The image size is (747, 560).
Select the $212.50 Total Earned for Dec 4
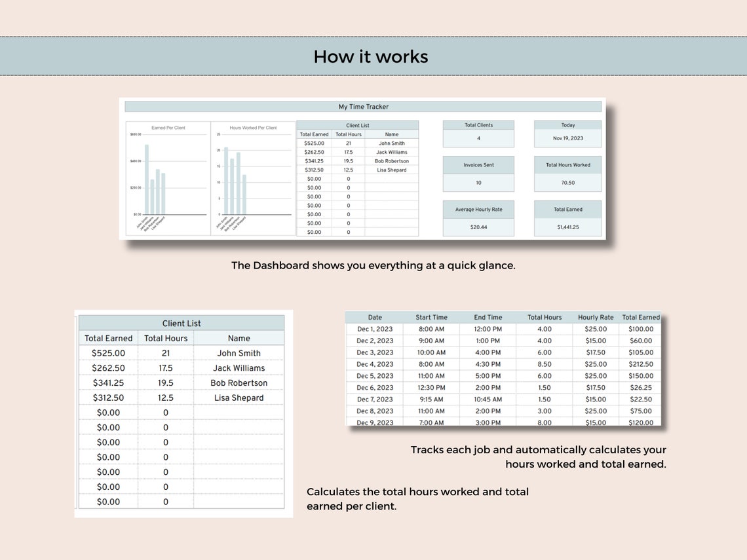(640, 364)
